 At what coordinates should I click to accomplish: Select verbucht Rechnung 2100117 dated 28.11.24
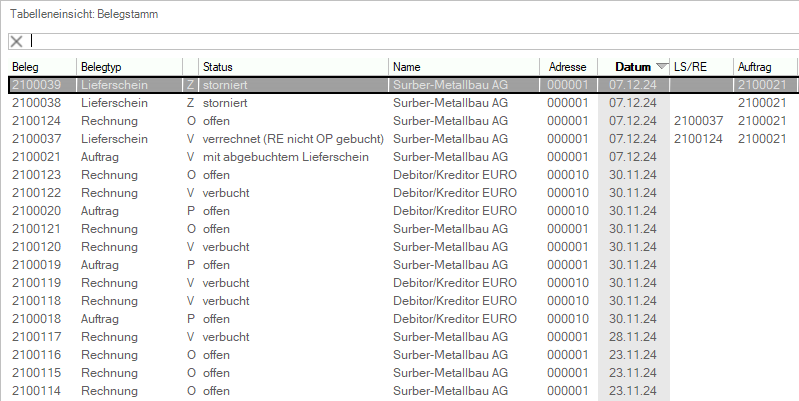pyautogui.click(x=404, y=337)
